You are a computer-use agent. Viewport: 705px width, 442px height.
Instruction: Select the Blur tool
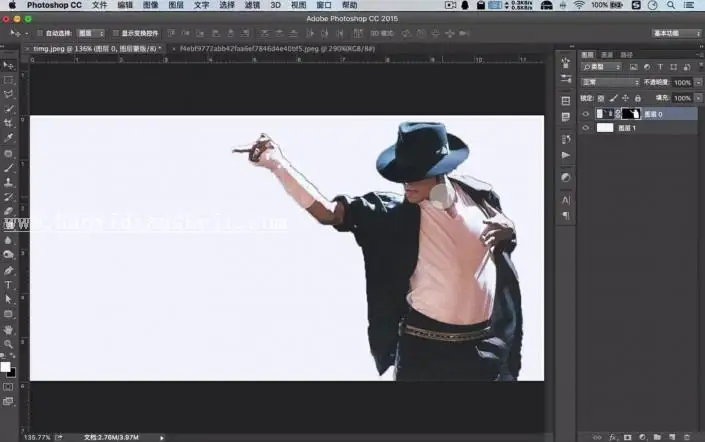8,240
